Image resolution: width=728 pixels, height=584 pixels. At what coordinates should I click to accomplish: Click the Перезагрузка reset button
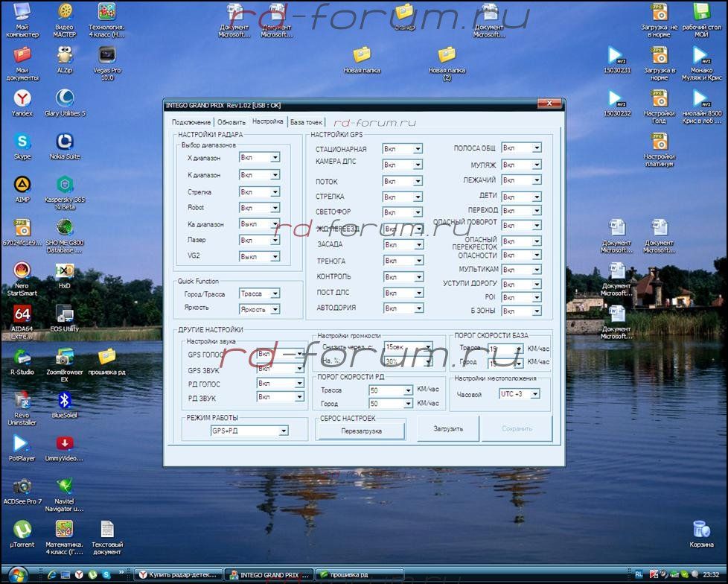[361, 431]
